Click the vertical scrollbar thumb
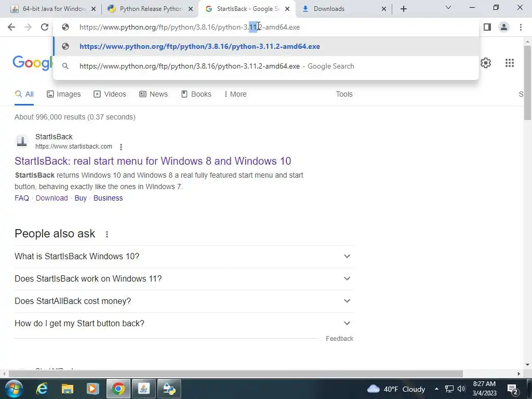This screenshot has width=532, height=399. coord(528,83)
